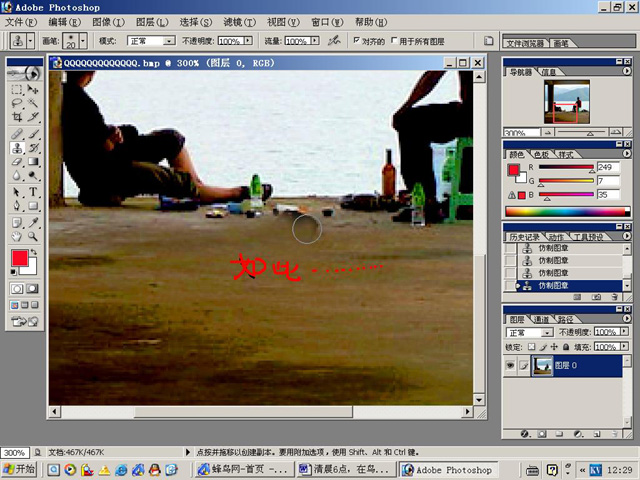Open Navigator panel flyout menu
This screenshot has width=640, height=480.
click(x=627, y=71)
